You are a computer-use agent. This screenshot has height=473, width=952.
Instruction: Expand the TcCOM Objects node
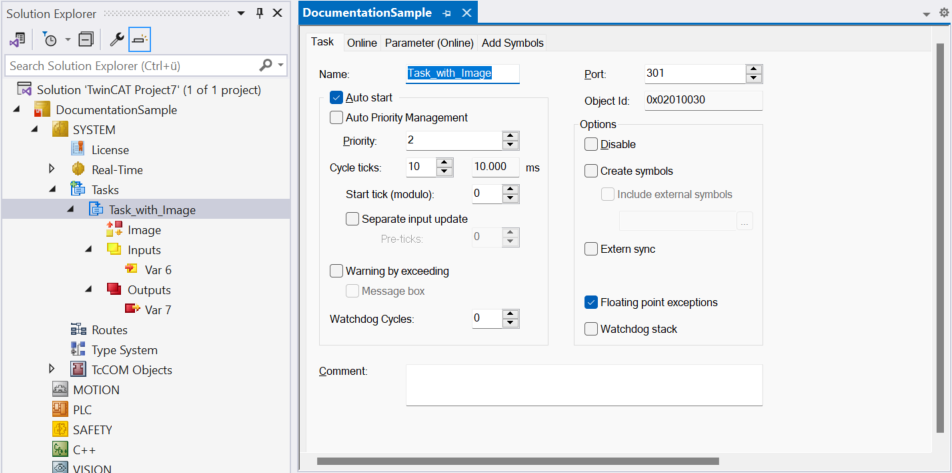52,370
